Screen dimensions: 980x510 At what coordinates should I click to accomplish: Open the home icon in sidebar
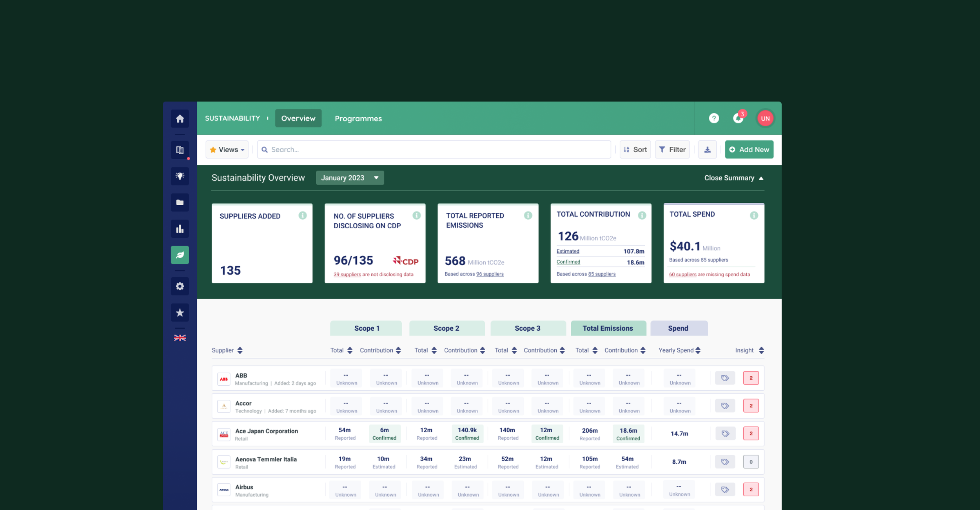click(180, 118)
